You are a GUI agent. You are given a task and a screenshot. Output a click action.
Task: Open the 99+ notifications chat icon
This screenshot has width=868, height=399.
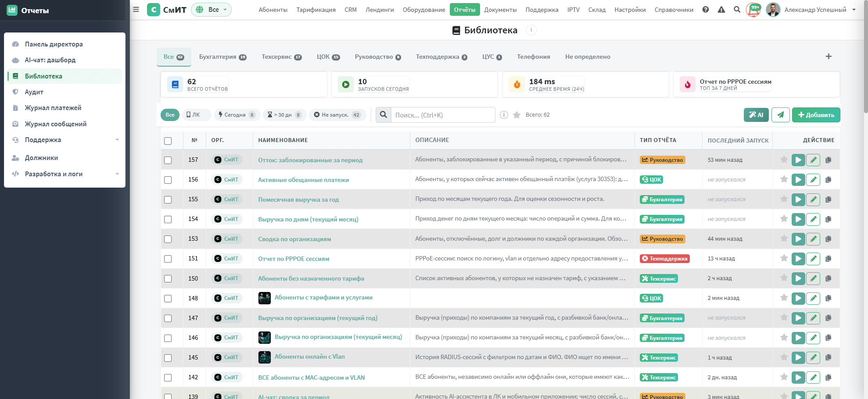coord(754,9)
